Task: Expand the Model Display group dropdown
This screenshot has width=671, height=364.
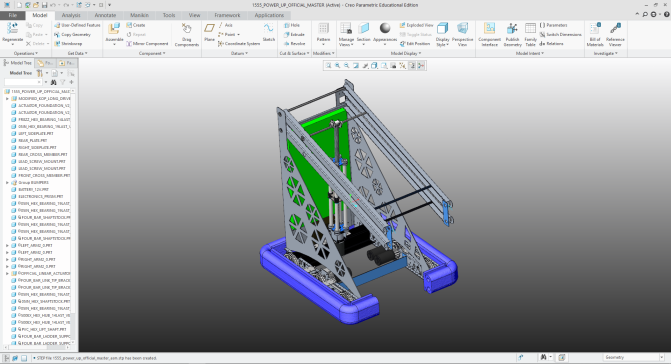Action: [x=406, y=53]
